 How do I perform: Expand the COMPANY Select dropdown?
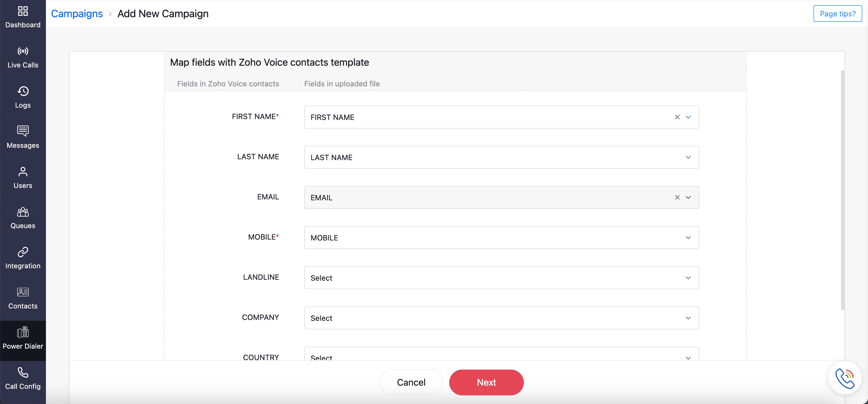point(688,318)
